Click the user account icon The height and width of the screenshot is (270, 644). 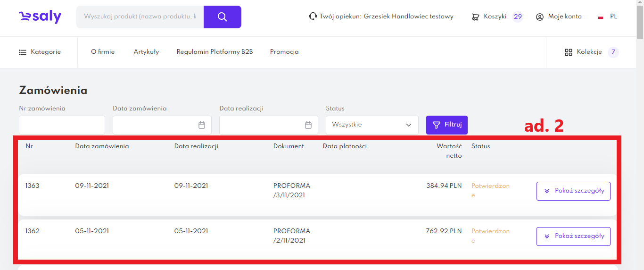point(540,17)
